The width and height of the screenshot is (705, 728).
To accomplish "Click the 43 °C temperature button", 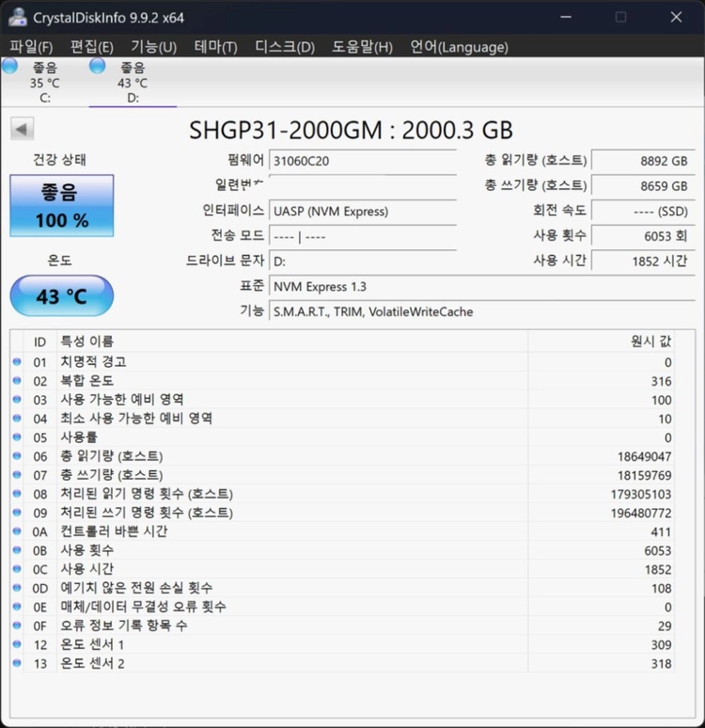I will point(62,295).
